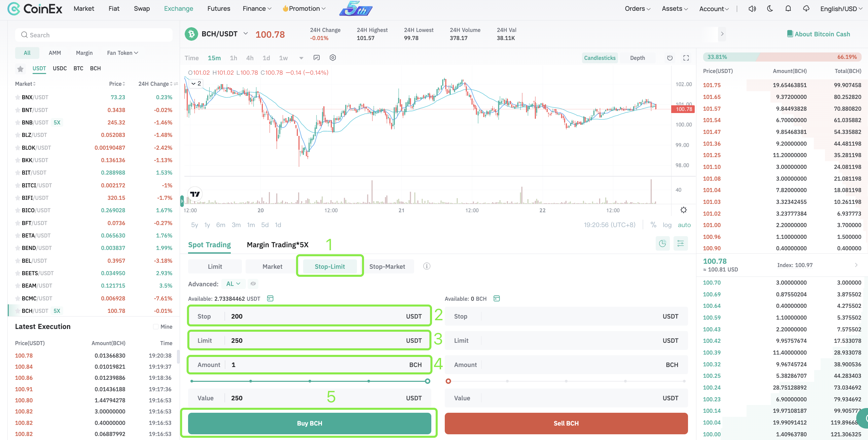The height and width of the screenshot is (440, 868).
Task: Open the Assets dropdown
Action: [x=675, y=9]
